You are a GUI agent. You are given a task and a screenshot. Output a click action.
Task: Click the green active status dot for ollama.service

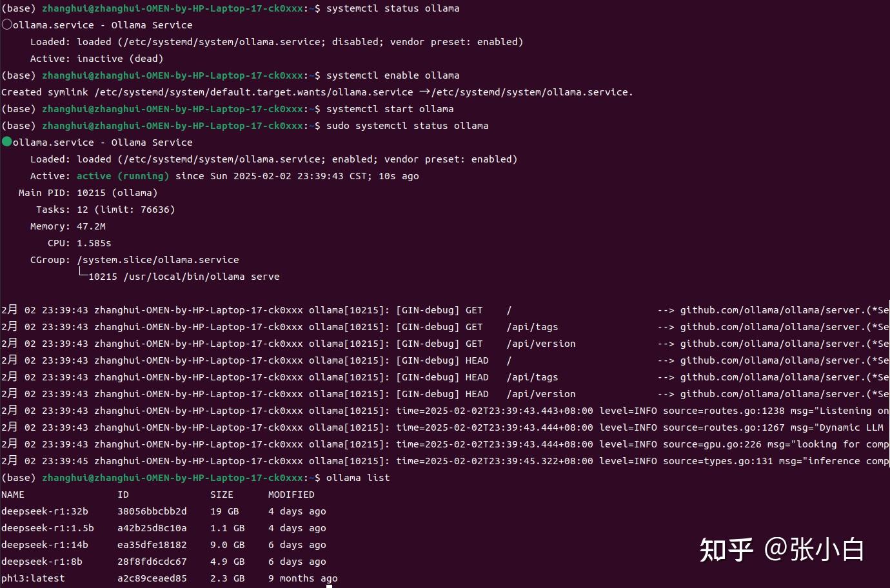pyautogui.click(x=7, y=141)
